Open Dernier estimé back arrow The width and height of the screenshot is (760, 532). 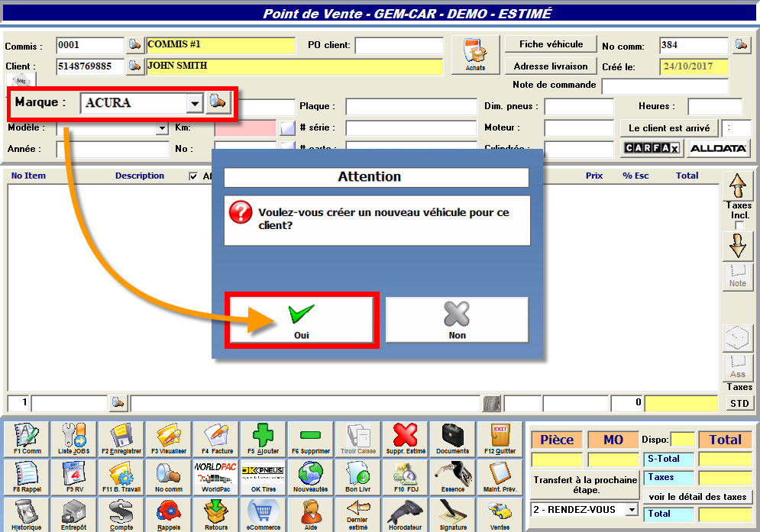pyautogui.click(x=358, y=514)
